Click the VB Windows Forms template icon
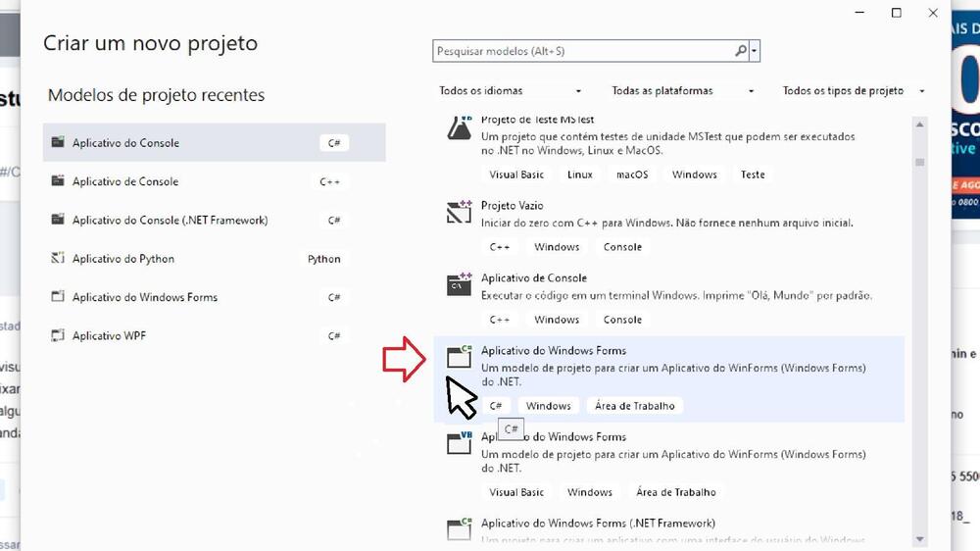980x551 pixels. pyautogui.click(x=460, y=443)
